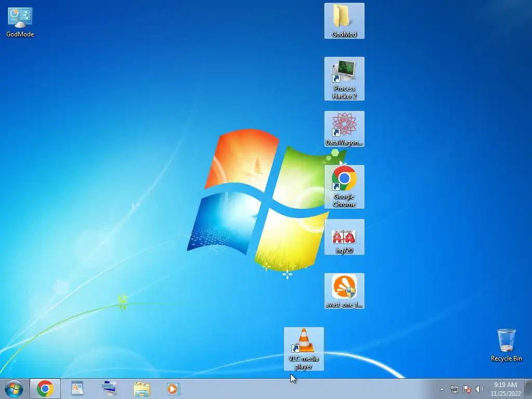Open the on-screen keyboard taskbar icon
The height and width of the screenshot is (399, 532).
click(109, 389)
